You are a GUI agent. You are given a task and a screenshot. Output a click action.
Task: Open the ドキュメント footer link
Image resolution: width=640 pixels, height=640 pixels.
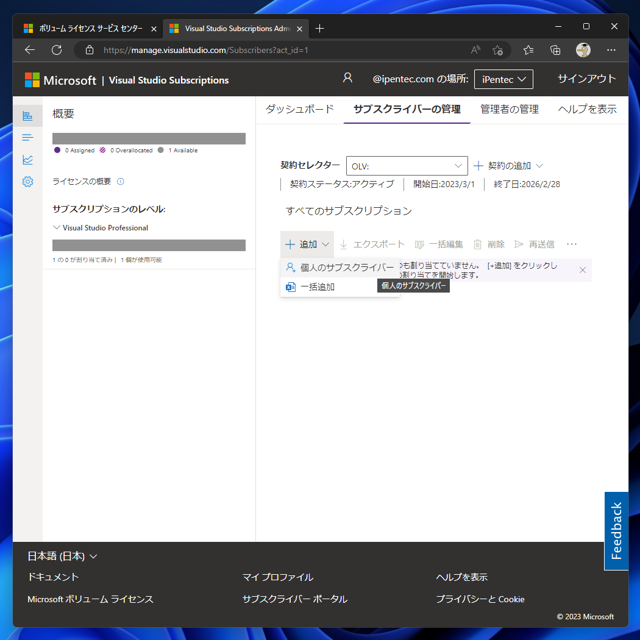53,577
